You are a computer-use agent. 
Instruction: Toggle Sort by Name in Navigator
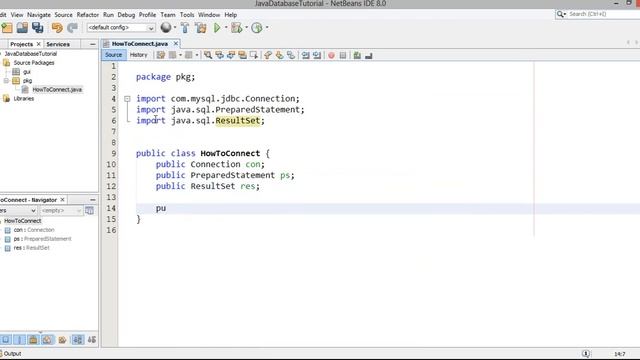[x=78, y=340]
